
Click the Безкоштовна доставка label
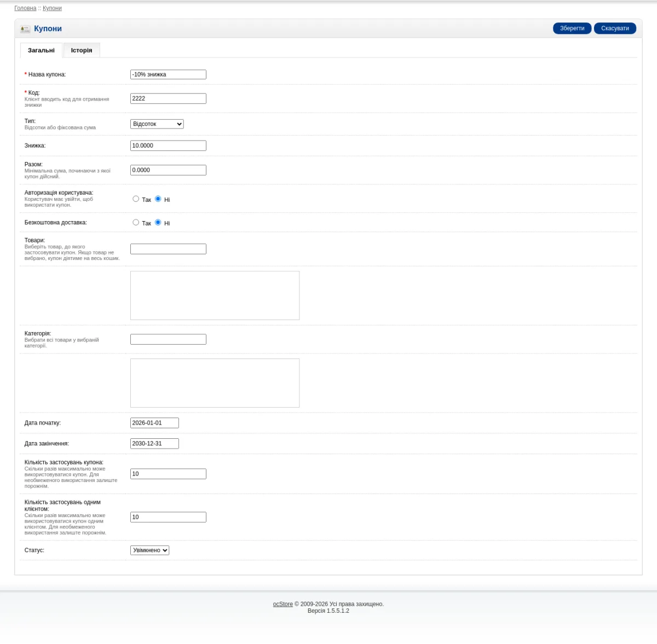(x=56, y=223)
